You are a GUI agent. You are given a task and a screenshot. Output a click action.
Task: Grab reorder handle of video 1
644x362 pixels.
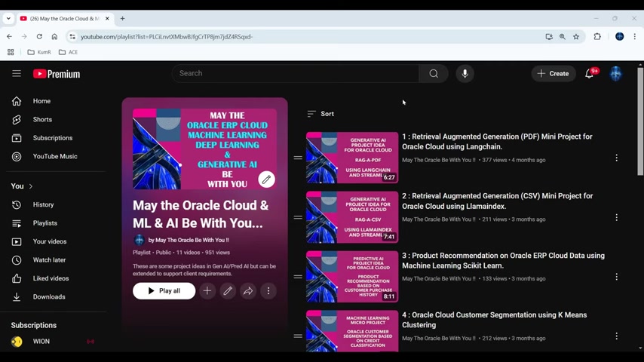(298, 158)
